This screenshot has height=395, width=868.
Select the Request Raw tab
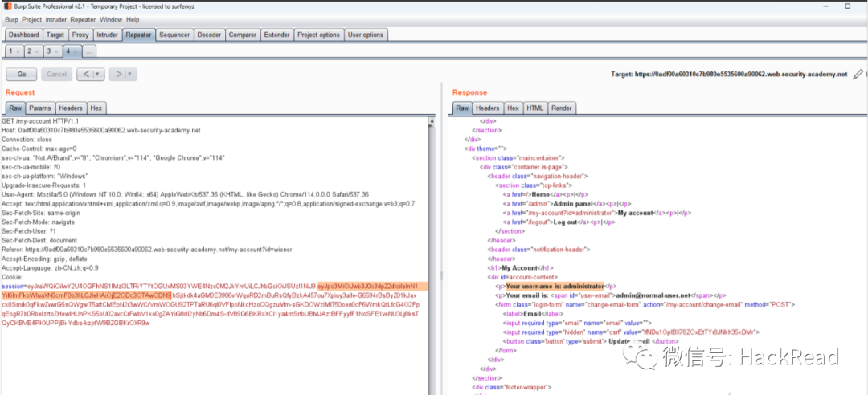[15, 108]
